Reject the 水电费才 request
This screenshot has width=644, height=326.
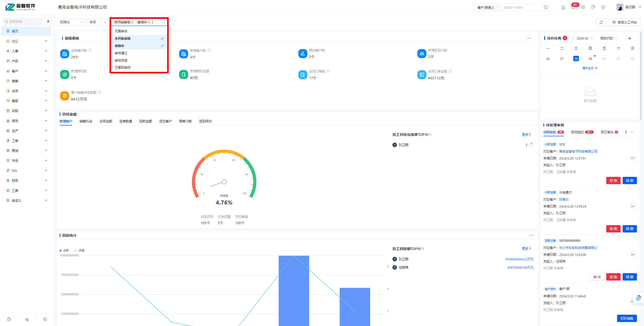click(x=613, y=229)
